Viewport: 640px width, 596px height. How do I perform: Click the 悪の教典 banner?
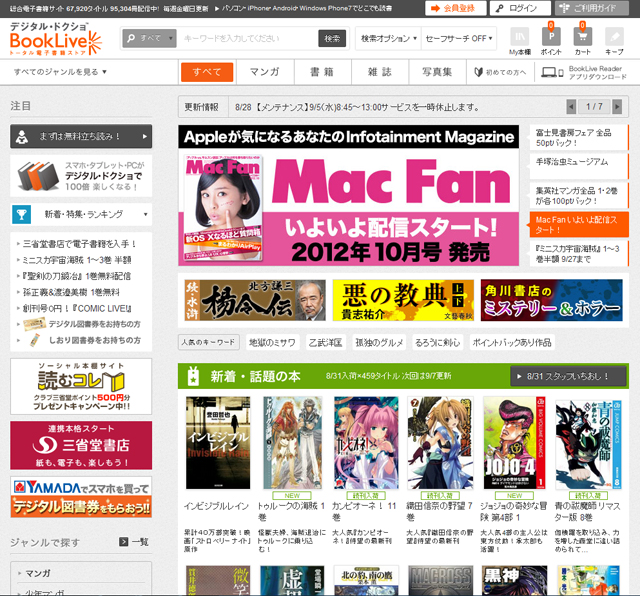coord(403,300)
